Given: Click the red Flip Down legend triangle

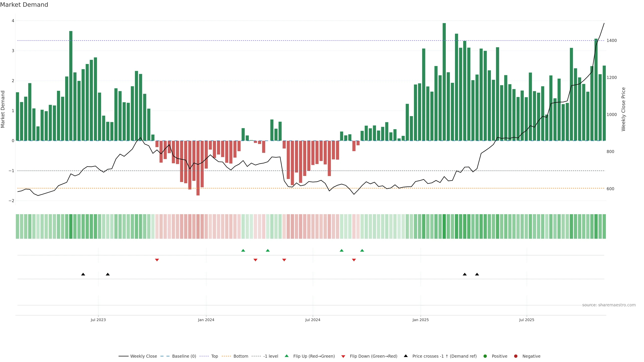Looking at the screenshot, I should (343, 356).
